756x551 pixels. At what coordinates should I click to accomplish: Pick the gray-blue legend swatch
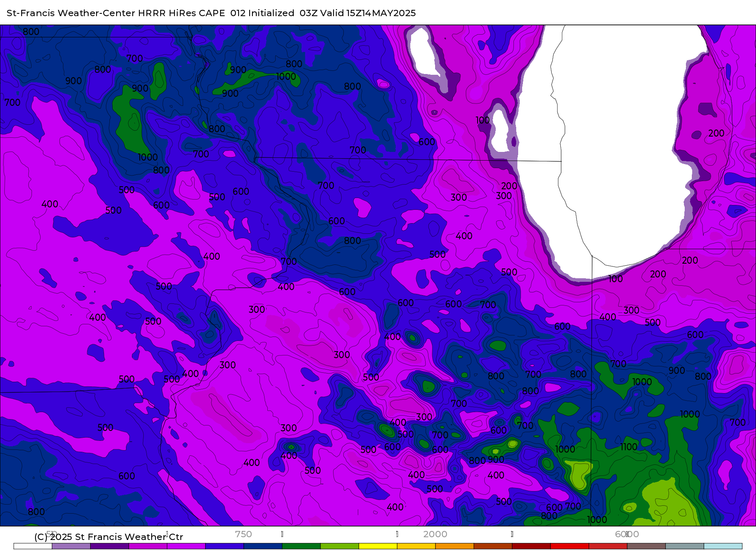(685, 546)
